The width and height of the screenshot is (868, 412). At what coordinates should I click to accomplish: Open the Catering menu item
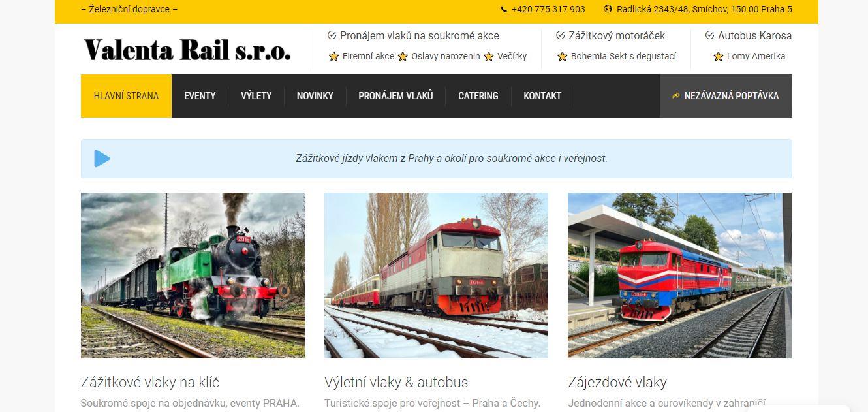pos(478,96)
